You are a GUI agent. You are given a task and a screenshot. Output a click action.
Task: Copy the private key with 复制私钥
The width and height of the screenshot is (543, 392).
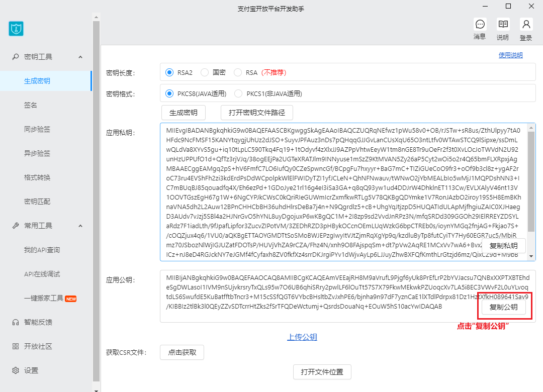(503, 246)
